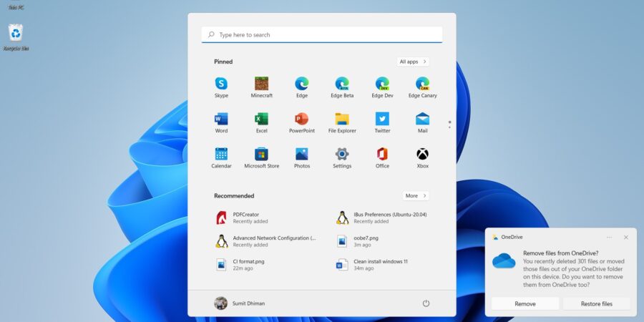
Task: Click the Pinned section heading
Action: 223,62
